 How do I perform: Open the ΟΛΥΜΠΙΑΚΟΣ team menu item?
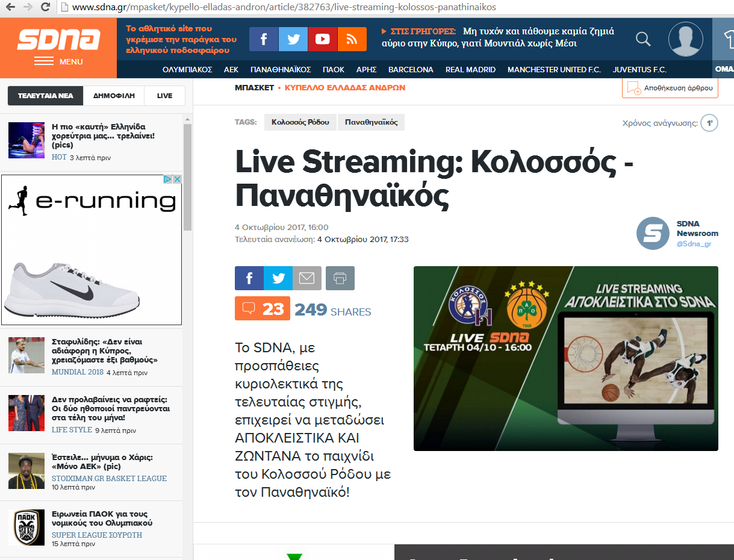coord(187,69)
